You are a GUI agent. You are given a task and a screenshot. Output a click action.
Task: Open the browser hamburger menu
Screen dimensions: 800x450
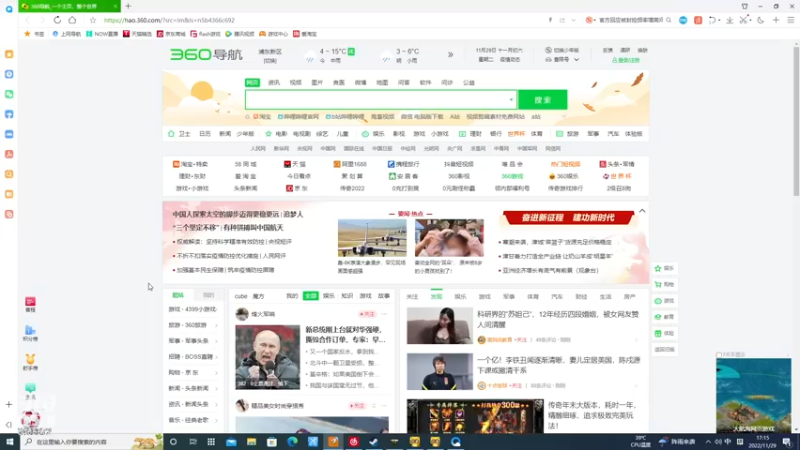point(791,20)
